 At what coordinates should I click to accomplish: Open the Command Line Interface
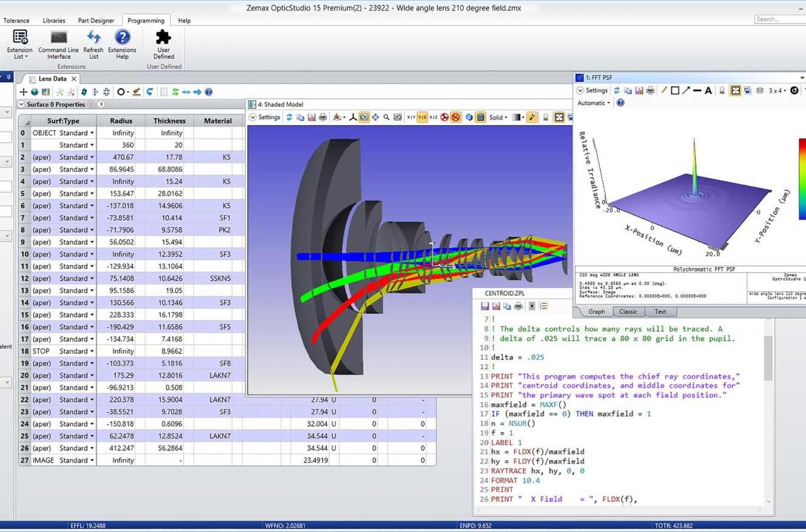click(x=58, y=45)
